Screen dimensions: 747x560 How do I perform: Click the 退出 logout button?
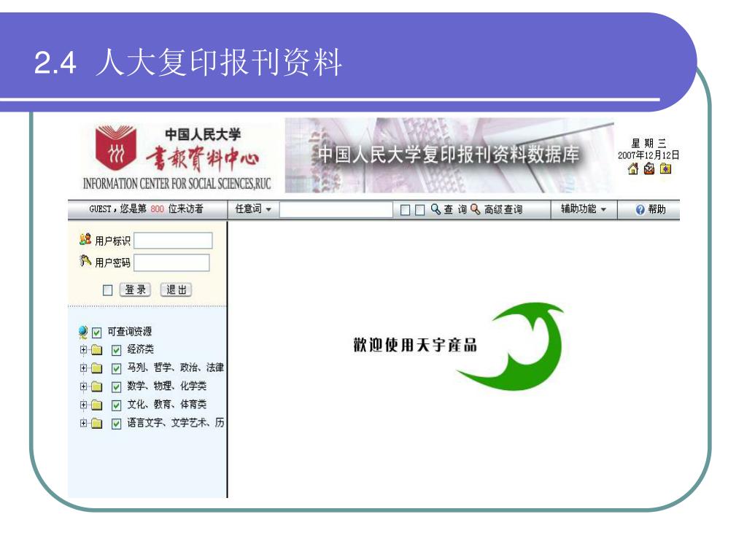coord(177,289)
